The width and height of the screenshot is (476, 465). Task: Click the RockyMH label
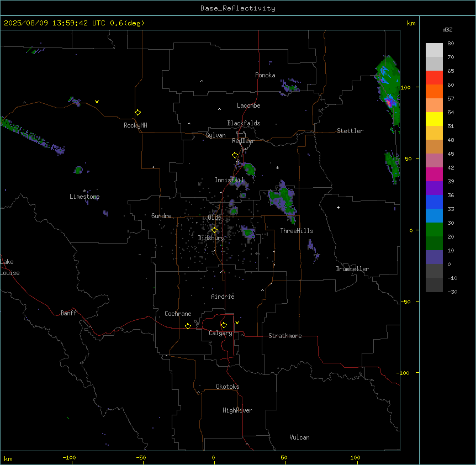(x=135, y=125)
